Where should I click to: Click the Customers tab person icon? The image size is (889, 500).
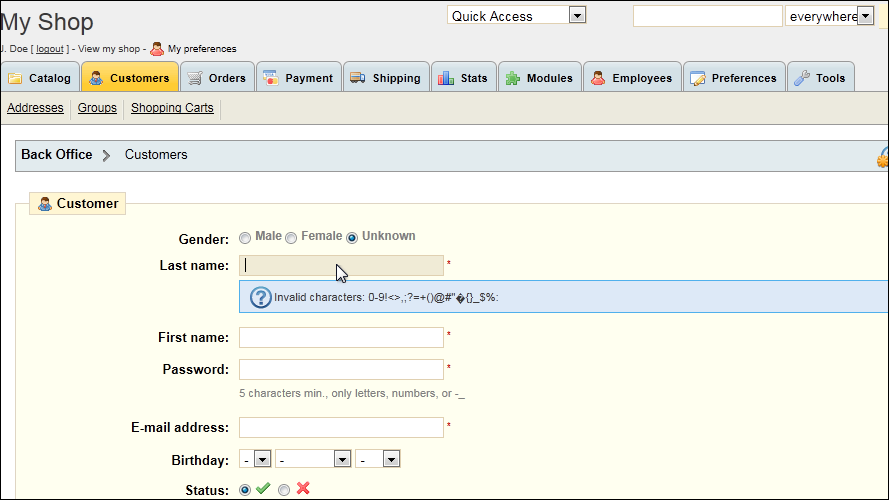(96, 78)
